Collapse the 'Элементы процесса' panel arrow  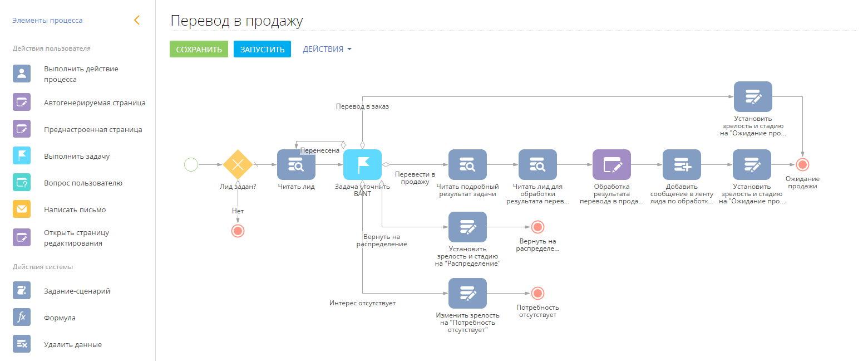(x=137, y=20)
